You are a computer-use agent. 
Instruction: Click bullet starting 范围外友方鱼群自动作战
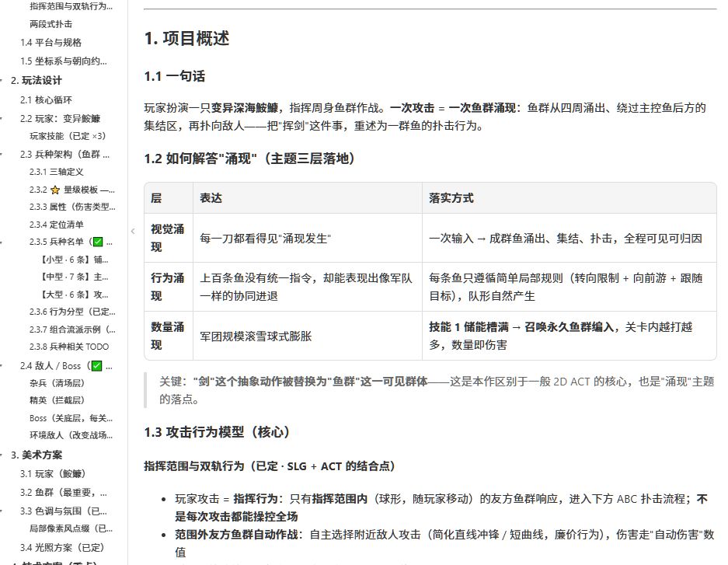(x=444, y=543)
